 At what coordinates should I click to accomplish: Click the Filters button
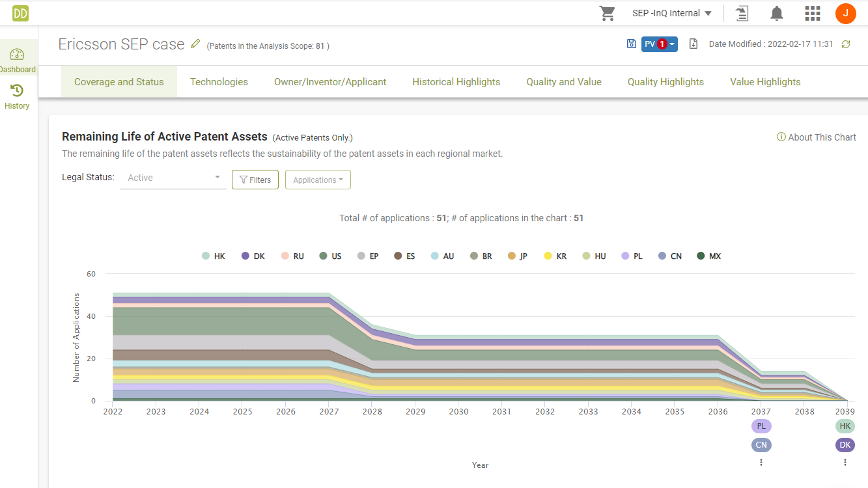tap(255, 180)
